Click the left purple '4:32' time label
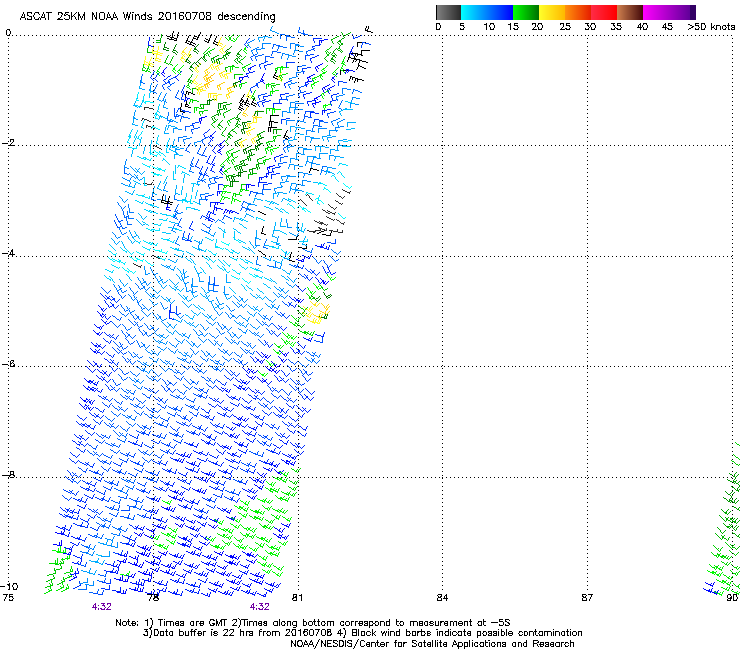The image size is (740, 650). click(x=101, y=607)
